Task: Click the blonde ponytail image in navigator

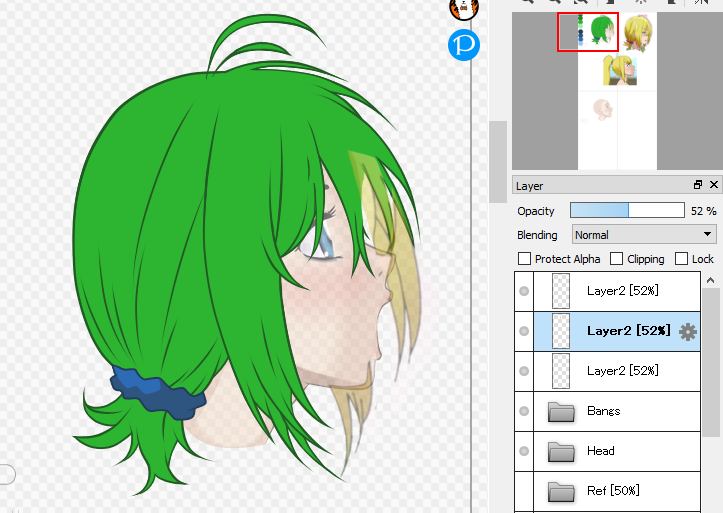Action: 619,71
